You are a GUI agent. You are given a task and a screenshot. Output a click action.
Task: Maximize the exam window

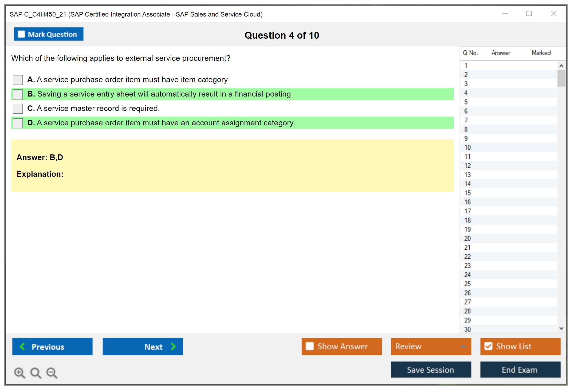click(x=529, y=14)
